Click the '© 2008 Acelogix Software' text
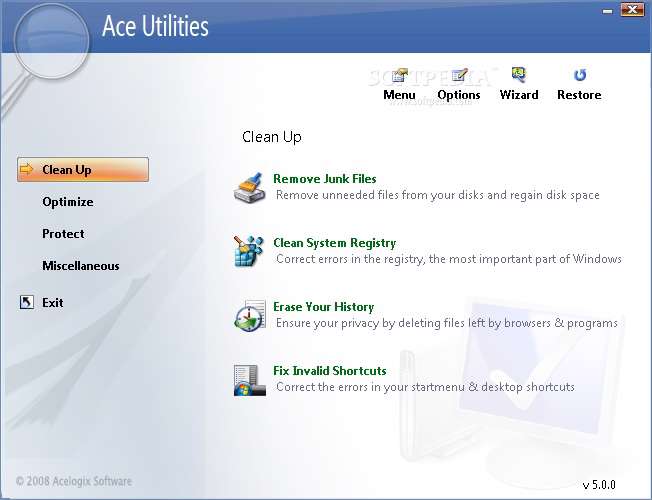Image resolution: width=652 pixels, height=500 pixels. tap(74, 482)
